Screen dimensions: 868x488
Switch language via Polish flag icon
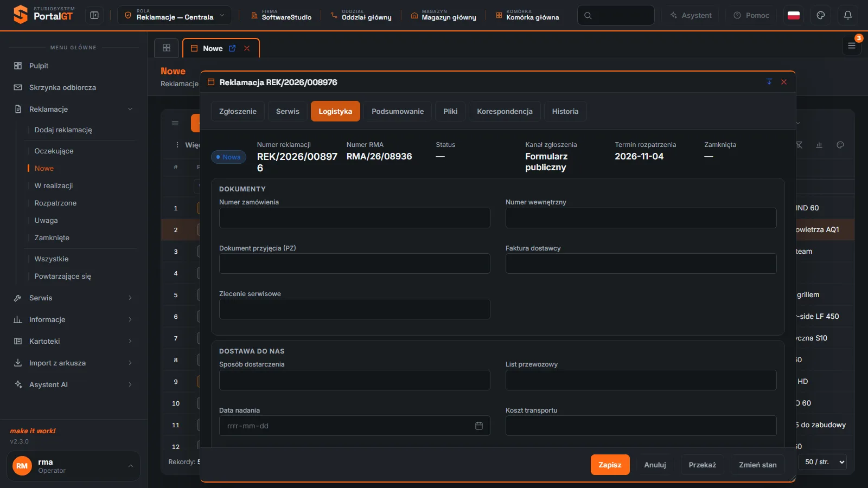pos(794,15)
